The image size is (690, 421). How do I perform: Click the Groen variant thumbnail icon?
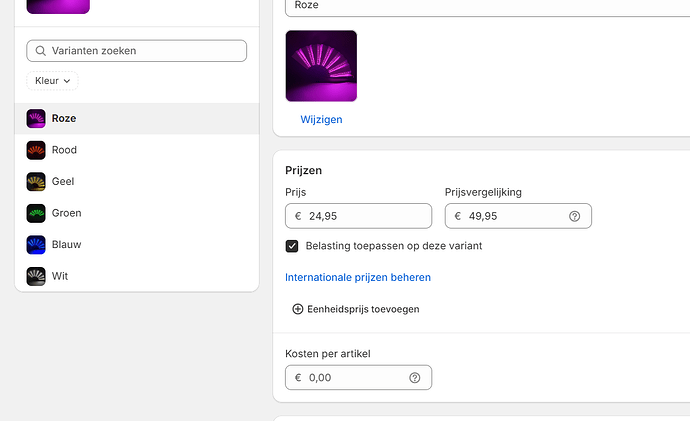[x=36, y=213]
